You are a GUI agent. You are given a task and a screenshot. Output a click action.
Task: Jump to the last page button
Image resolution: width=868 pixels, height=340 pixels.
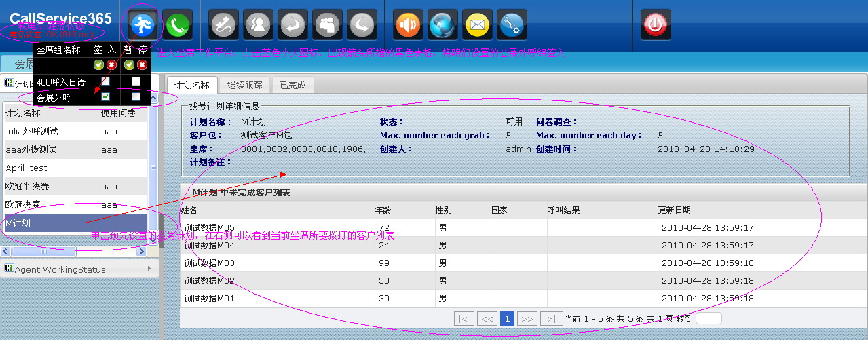click(552, 319)
